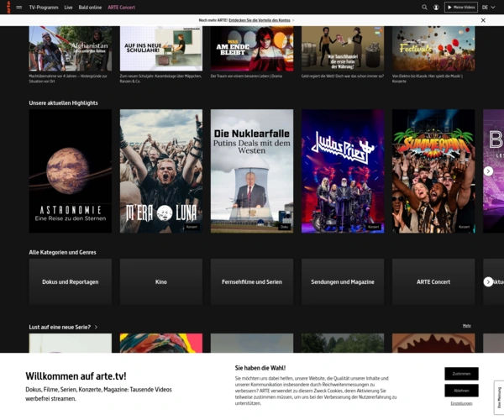Image resolution: width=504 pixels, height=420 pixels.
Task: Open cookie Einstellungen link
Action: [461, 404]
